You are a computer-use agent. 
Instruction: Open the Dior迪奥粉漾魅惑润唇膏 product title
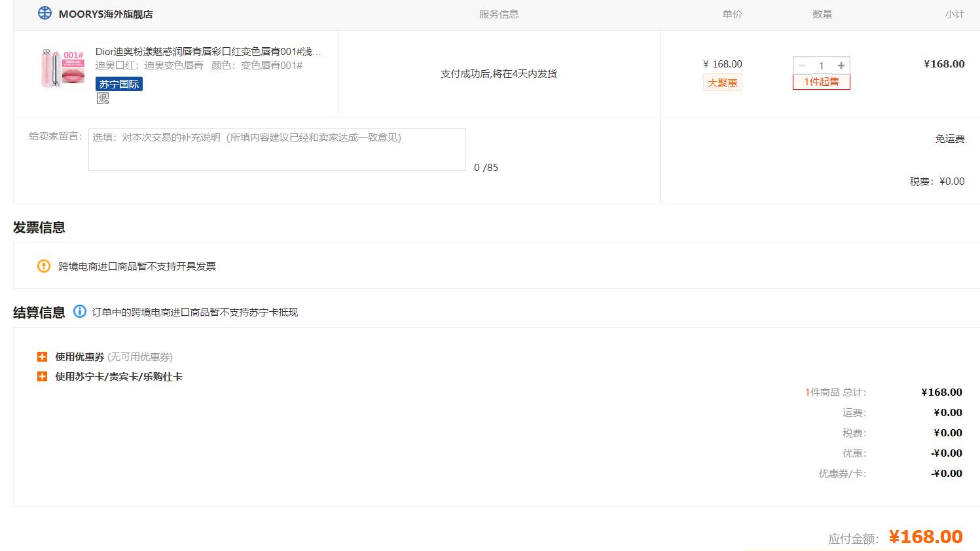pyautogui.click(x=208, y=51)
